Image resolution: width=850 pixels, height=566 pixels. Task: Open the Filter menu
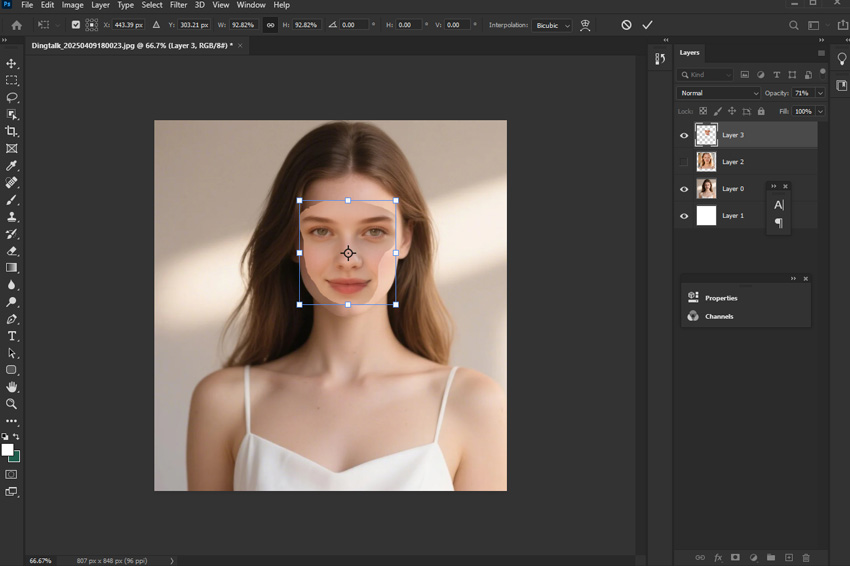coord(178,5)
